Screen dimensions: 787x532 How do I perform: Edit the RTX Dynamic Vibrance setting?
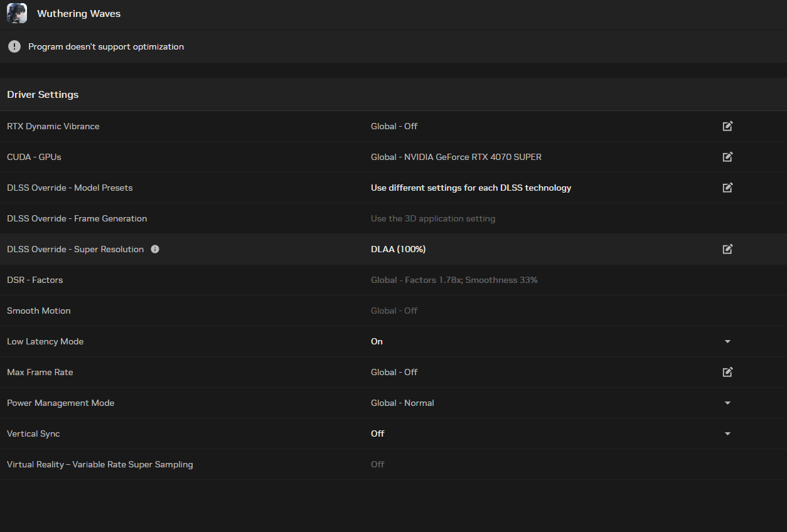pos(727,126)
